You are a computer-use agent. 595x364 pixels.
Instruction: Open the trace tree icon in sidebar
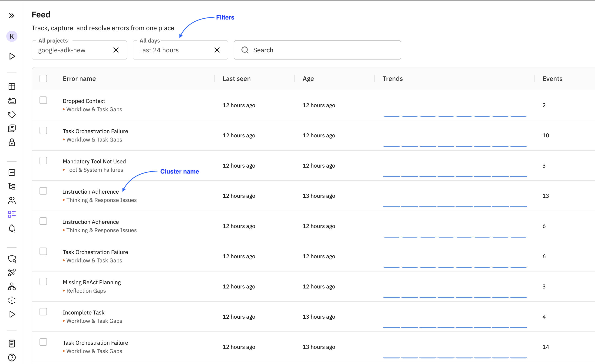12,186
